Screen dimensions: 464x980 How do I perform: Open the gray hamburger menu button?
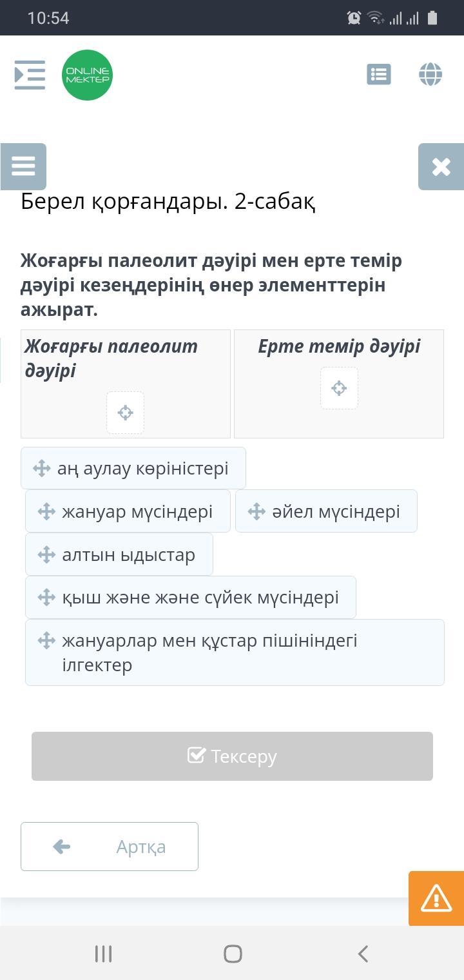pyautogui.click(x=23, y=166)
